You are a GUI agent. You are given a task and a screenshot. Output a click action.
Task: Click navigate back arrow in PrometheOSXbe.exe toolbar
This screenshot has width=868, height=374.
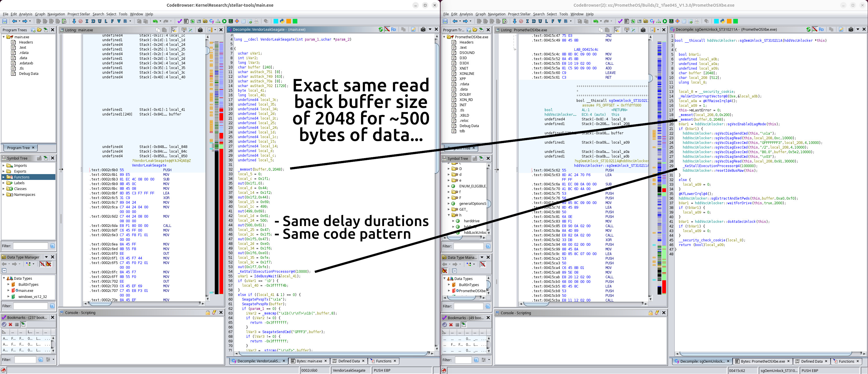455,21
